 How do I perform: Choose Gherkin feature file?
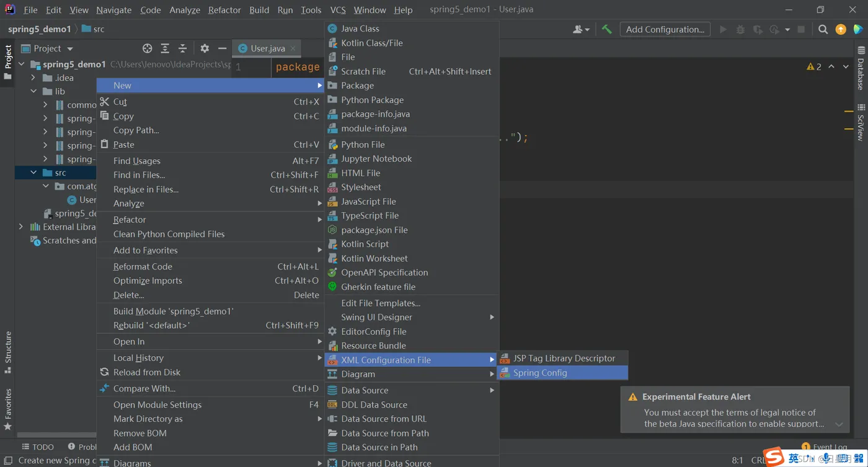[x=412, y=287]
